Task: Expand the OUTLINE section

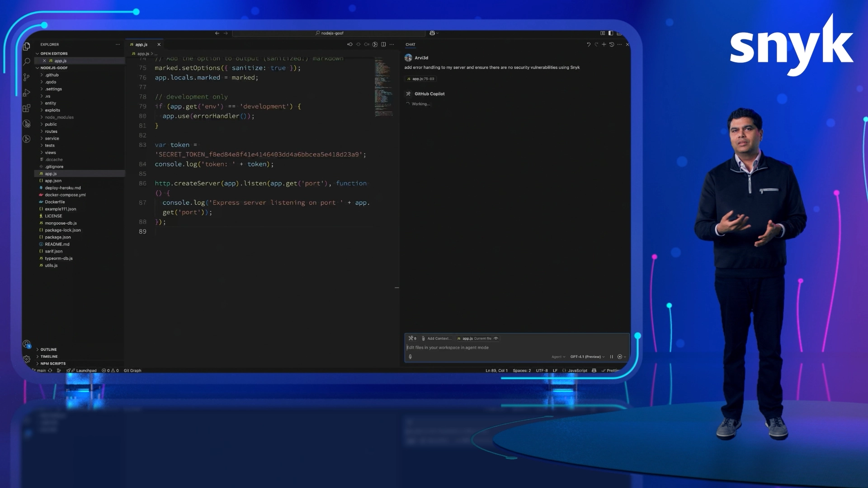Action: tap(48, 349)
